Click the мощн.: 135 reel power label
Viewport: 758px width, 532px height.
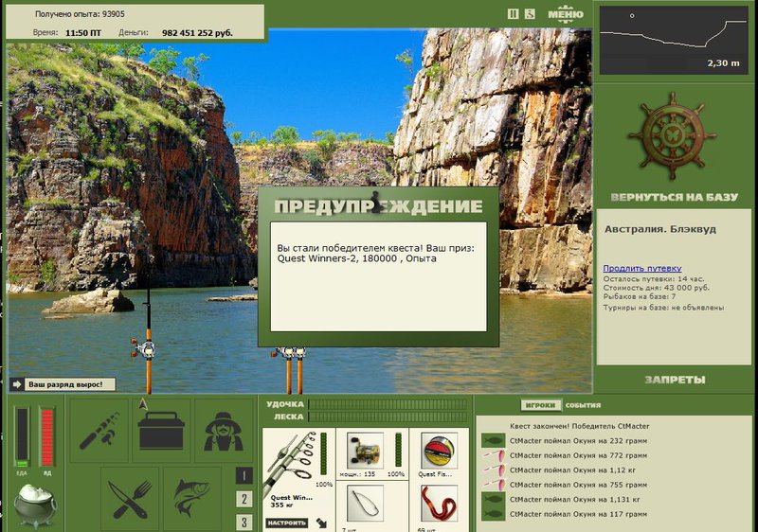[357, 474]
